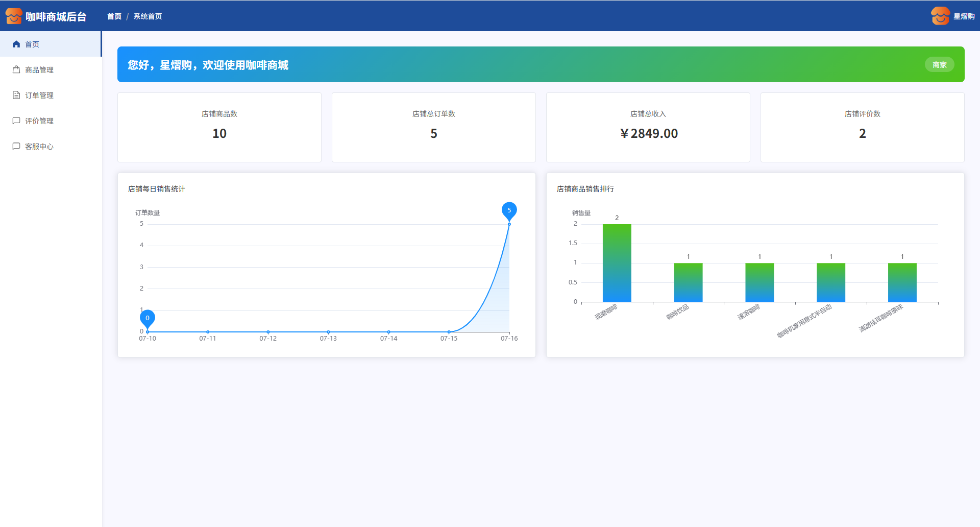Click the 系统首页 breadcrumb
Image resolution: width=980 pixels, height=527 pixels.
pyautogui.click(x=148, y=16)
